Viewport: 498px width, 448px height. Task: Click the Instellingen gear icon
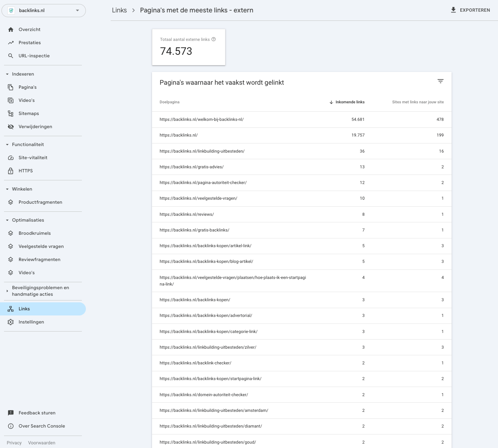11,322
